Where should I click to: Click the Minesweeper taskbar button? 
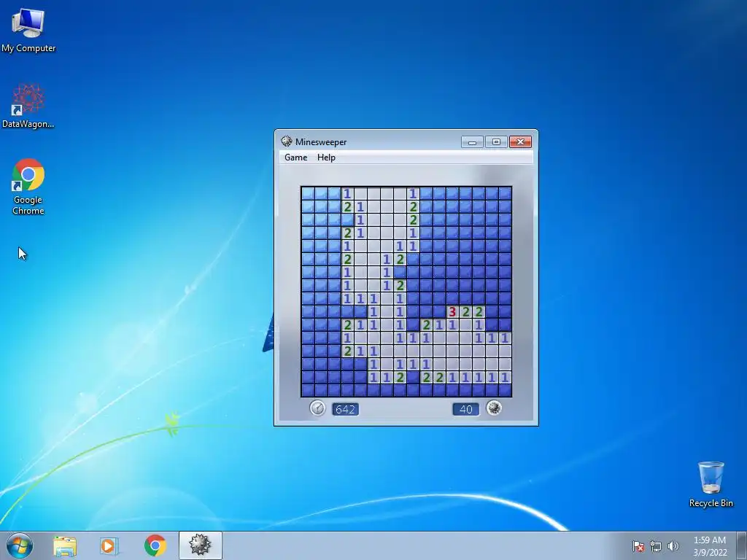(x=200, y=545)
